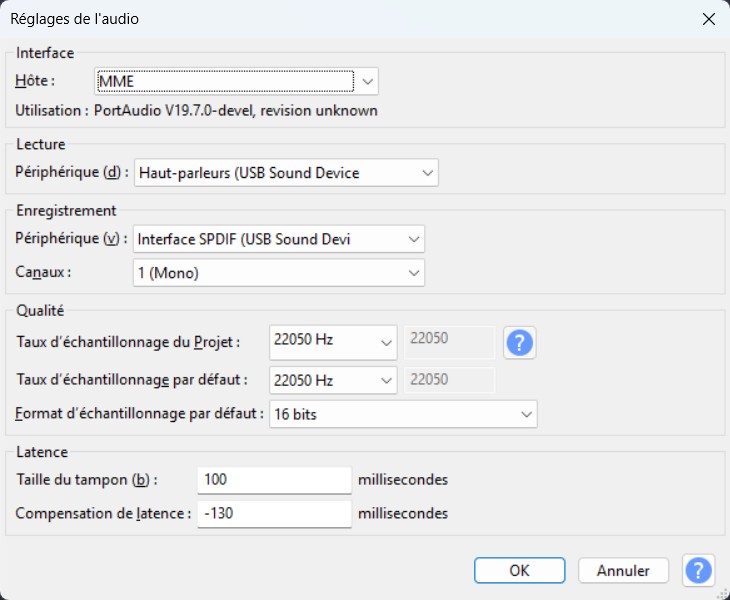
Task: Click the Format d'échantillonnage par défaut label
Action: (x=140, y=414)
